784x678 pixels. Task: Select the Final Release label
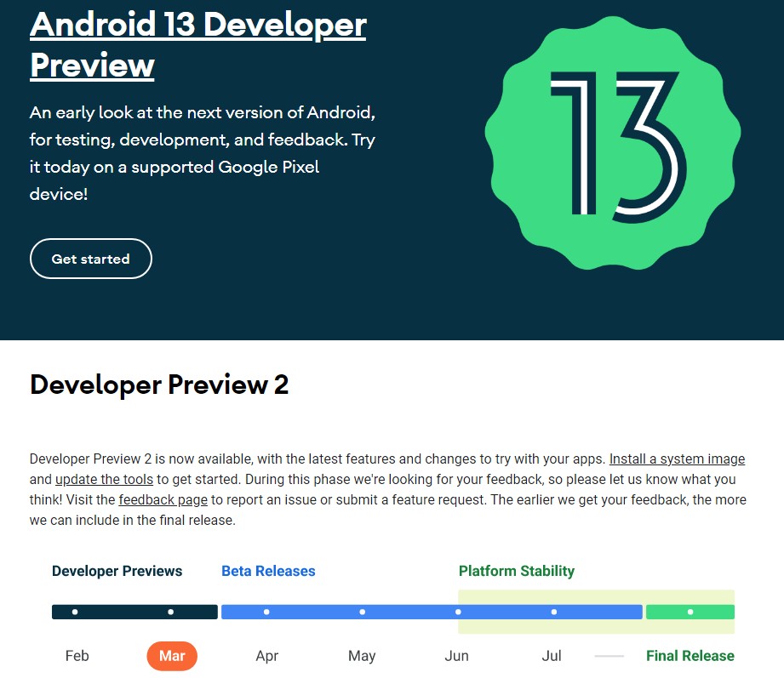[690, 656]
